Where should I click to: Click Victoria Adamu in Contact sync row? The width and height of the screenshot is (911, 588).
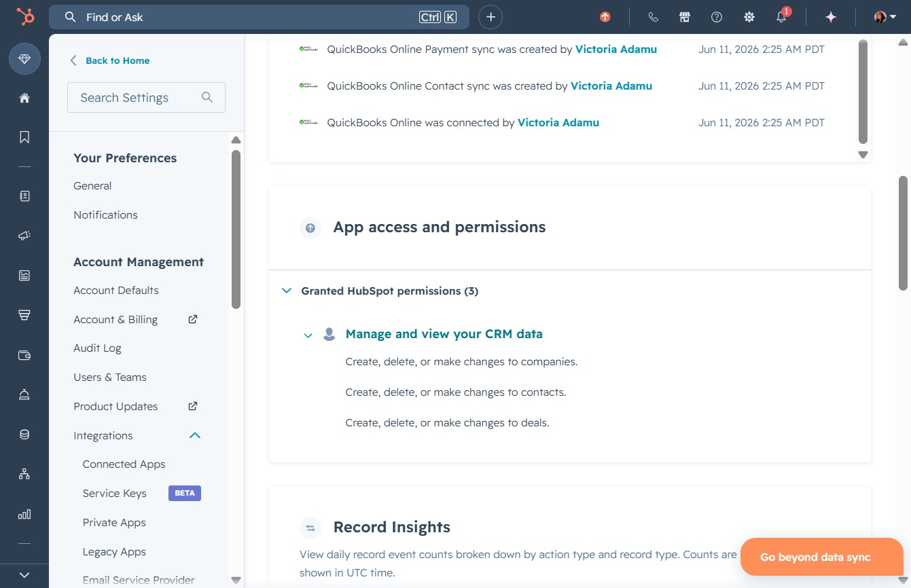point(611,86)
